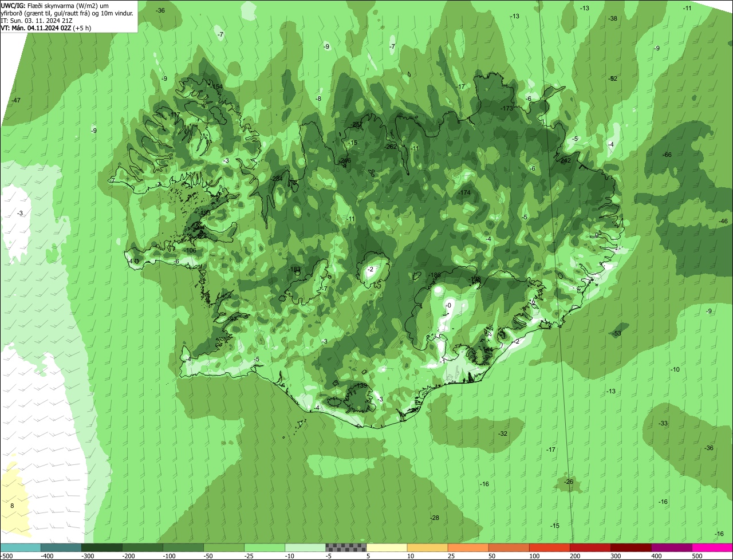
Task: Click the '-174' value on the map
Action: click(464, 192)
